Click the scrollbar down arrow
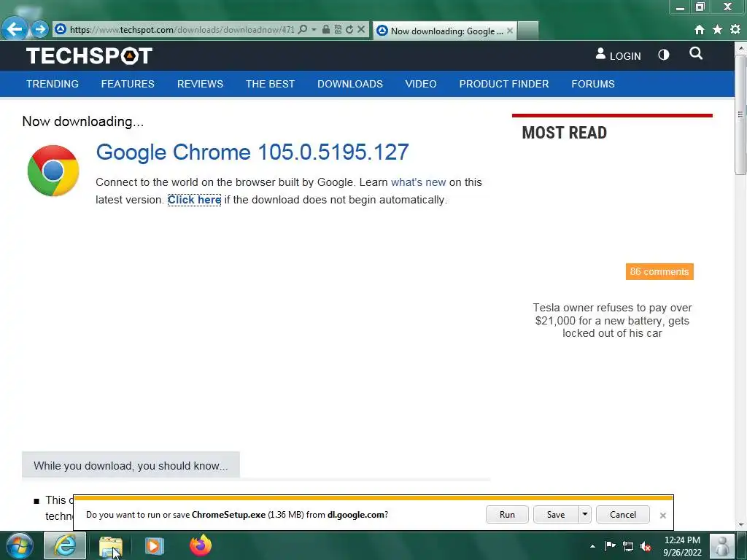Viewport: 747px width, 560px height. click(x=741, y=524)
